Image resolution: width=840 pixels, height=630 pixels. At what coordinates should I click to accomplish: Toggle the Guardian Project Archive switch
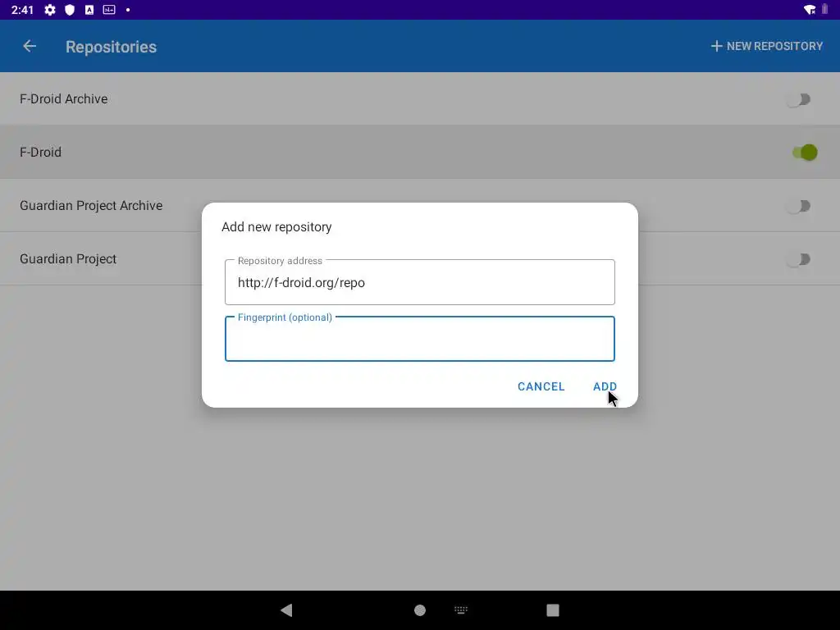(x=799, y=206)
